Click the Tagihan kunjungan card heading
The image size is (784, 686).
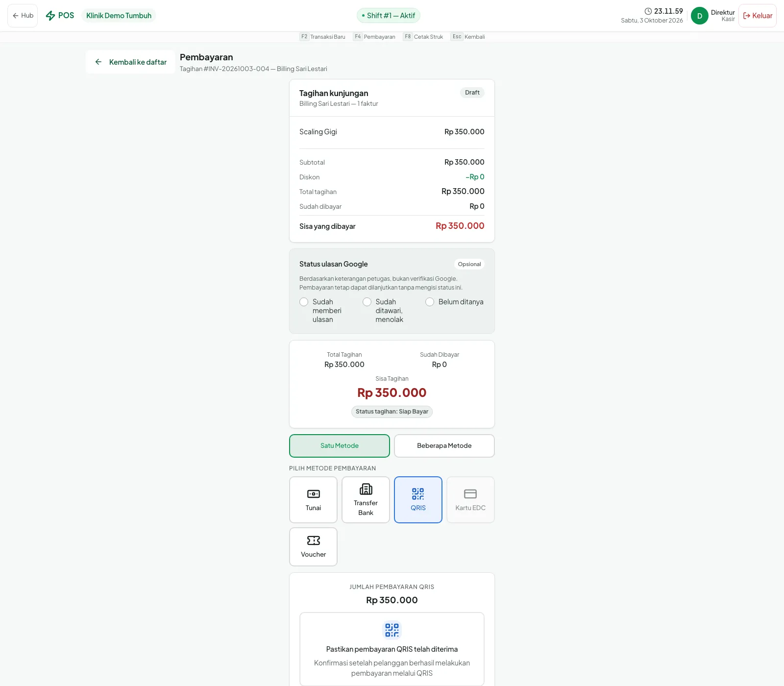pos(334,93)
